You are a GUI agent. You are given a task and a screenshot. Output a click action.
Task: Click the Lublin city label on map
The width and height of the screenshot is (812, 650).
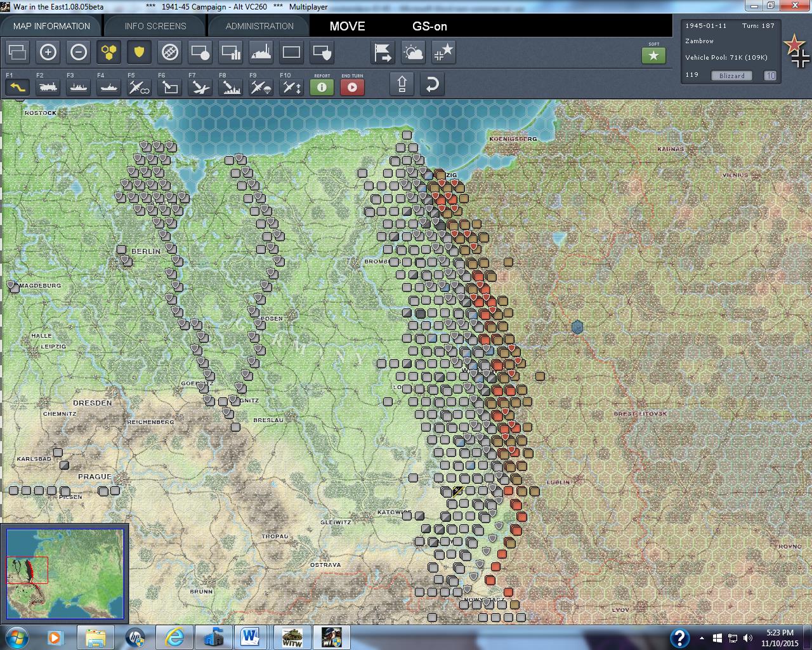tap(558, 482)
